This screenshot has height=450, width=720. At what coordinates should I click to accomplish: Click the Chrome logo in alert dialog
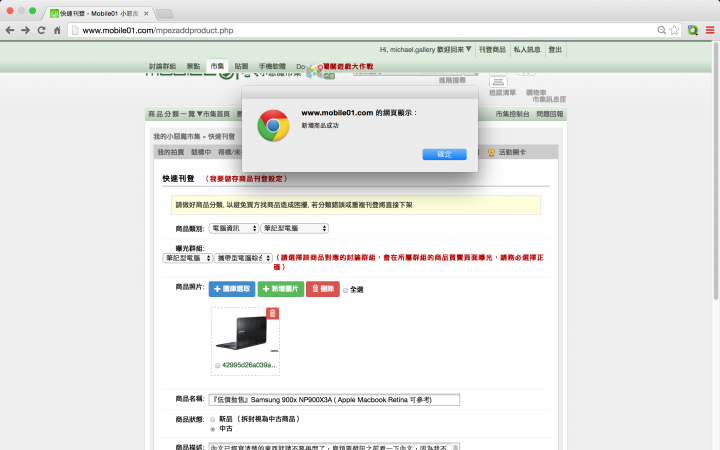pyautogui.click(x=273, y=125)
